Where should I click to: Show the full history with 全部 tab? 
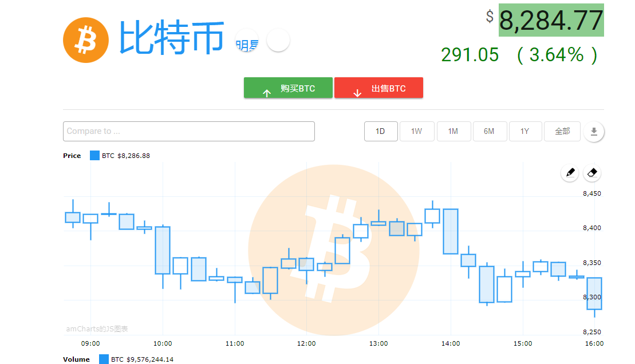pyautogui.click(x=562, y=131)
